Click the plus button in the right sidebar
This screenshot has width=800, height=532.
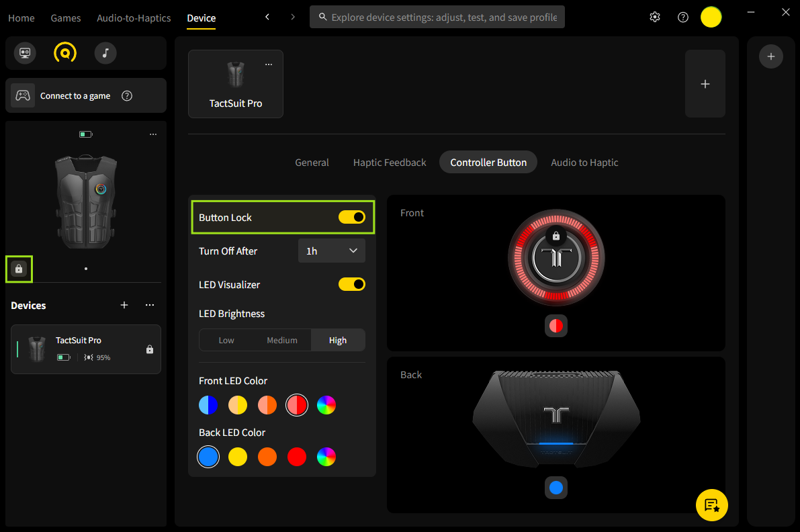click(x=771, y=56)
